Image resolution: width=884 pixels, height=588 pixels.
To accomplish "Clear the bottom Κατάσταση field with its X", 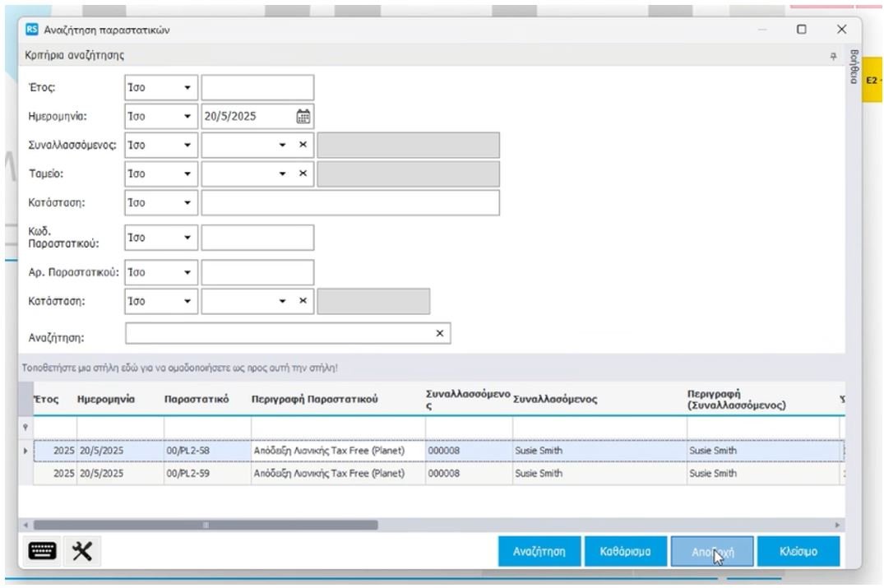I will tap(302, 300).
